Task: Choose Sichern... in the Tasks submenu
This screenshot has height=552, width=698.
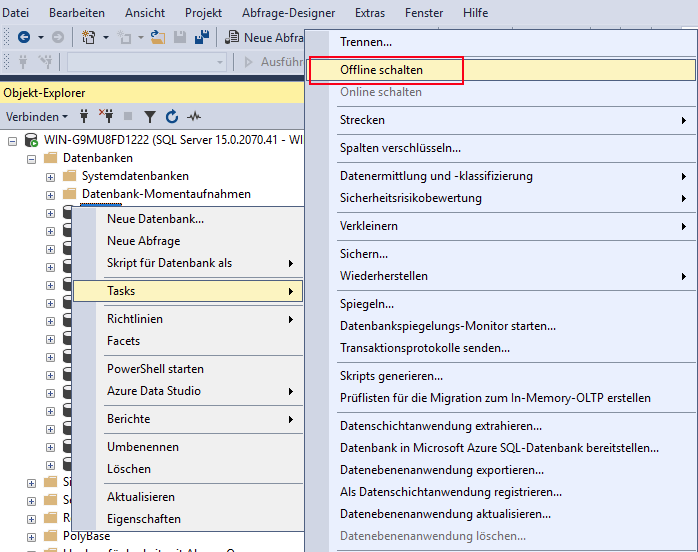Action: coord(364,254)
